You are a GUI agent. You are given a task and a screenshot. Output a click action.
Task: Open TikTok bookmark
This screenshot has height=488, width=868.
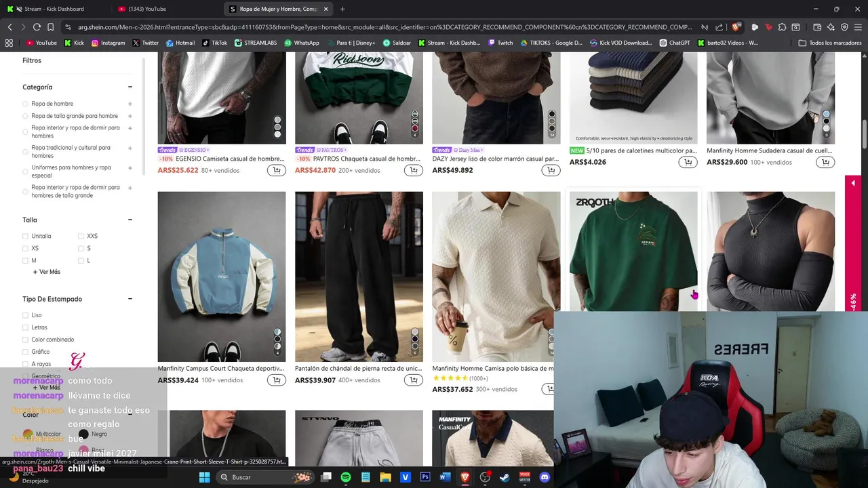coord(214,43)
